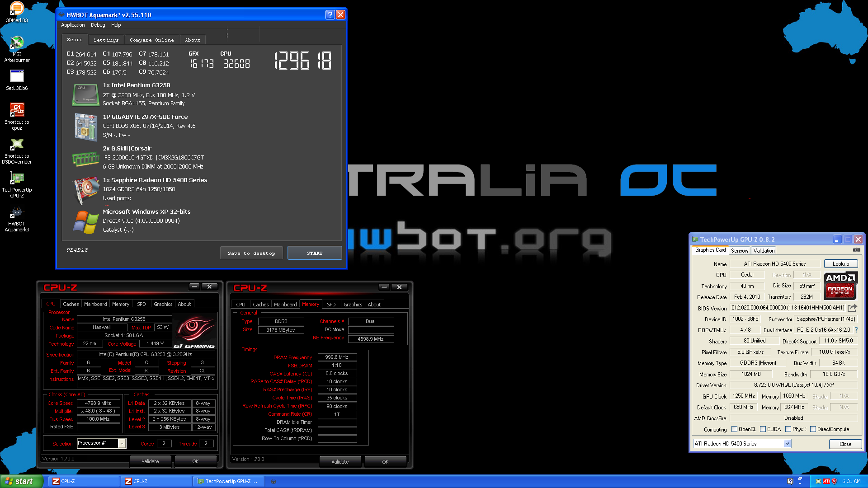Screen dimensions: 868x488
Task: Click the 9E4D18 code in Aquamark
Action: 77,250
